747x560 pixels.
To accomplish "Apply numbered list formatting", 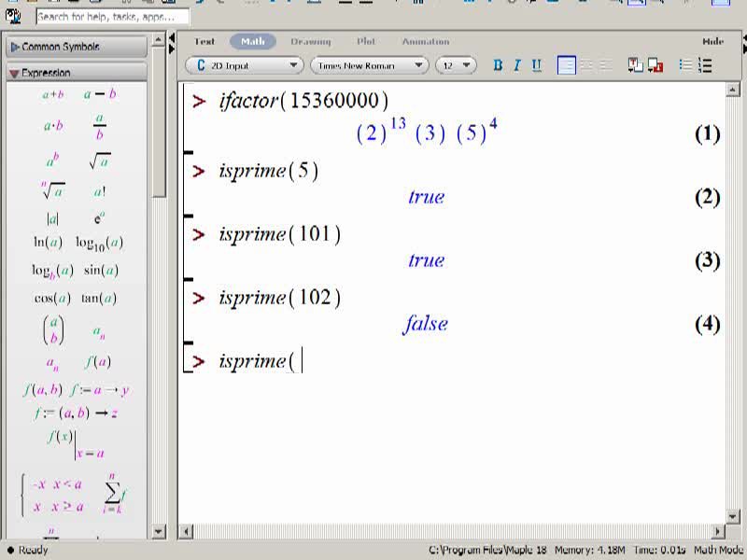I will (705, 65).
